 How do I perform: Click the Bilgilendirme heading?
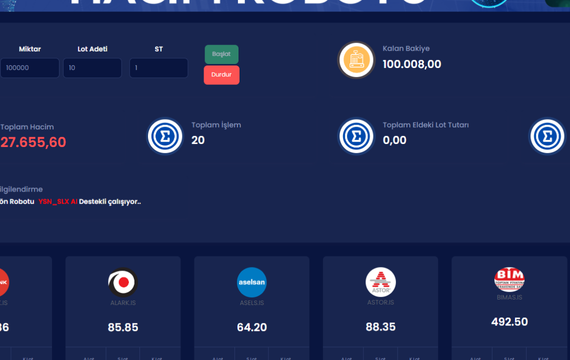(x=21, y=189)
